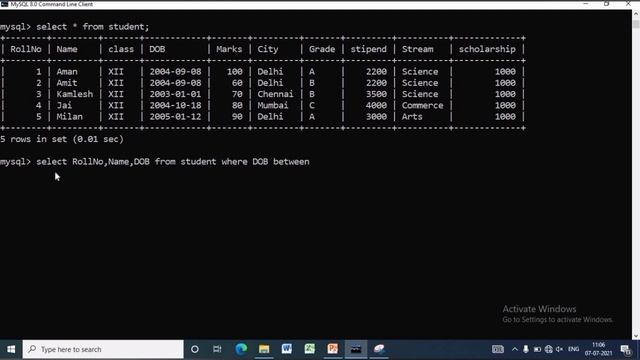Open File Explorer from the taskbar

click(x=264, y=349)
